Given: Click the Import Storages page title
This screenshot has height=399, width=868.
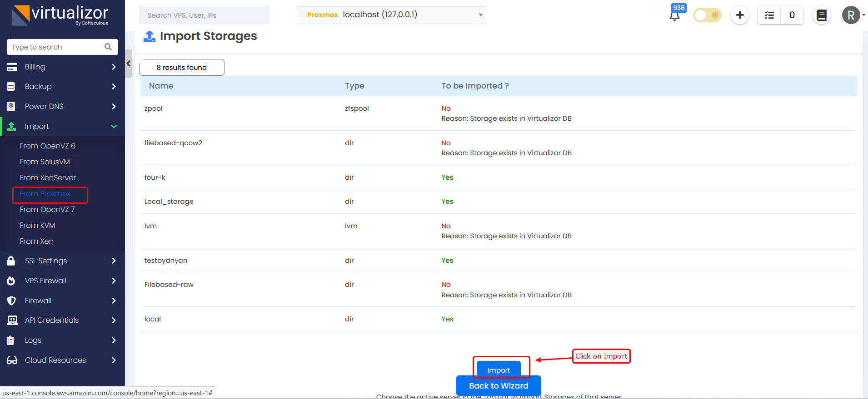Looking at the screenshot, I should [x=208, y=36].
